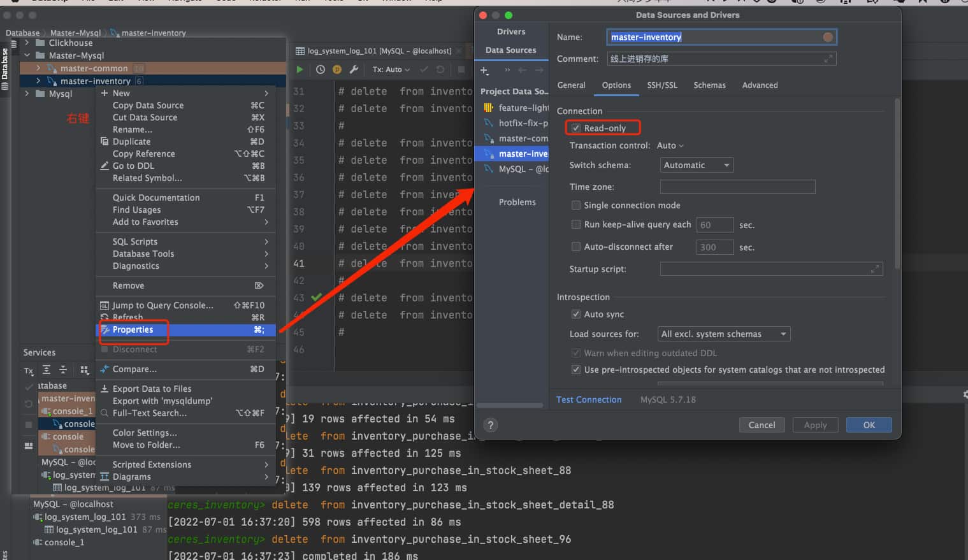Click the Database vertical tool window tab

pyautogui.click(x=5, y=69)
